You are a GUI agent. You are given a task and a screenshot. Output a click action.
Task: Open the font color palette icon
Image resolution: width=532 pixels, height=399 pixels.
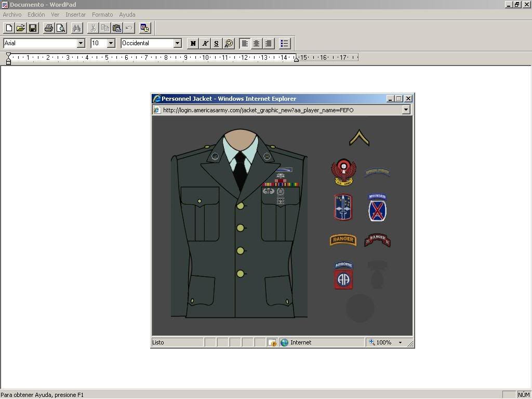(229, 43)
